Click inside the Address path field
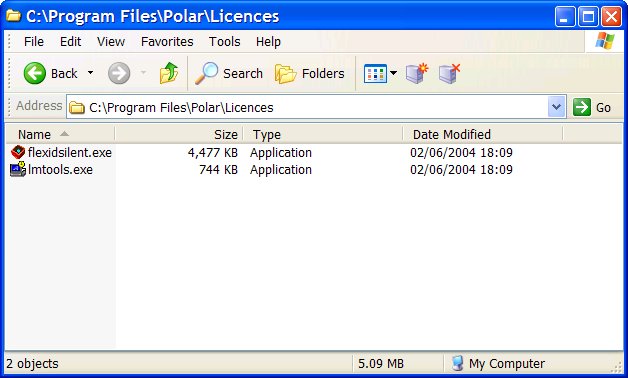Image resolution: width=628 pixels, height=378 pixels. point(307,107)
